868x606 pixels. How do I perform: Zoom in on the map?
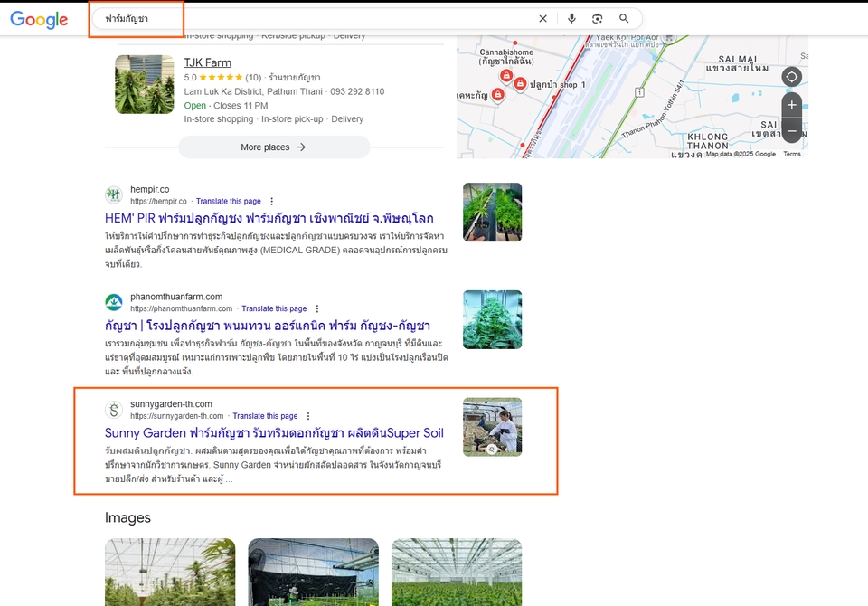(791, 105)
